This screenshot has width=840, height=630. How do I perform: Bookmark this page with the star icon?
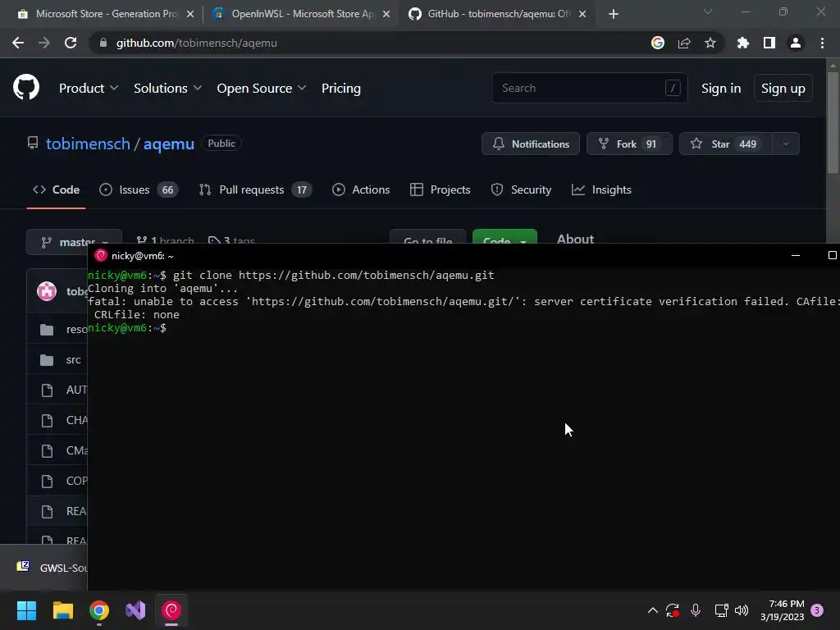pyautogui.click(x=710, y=43)
